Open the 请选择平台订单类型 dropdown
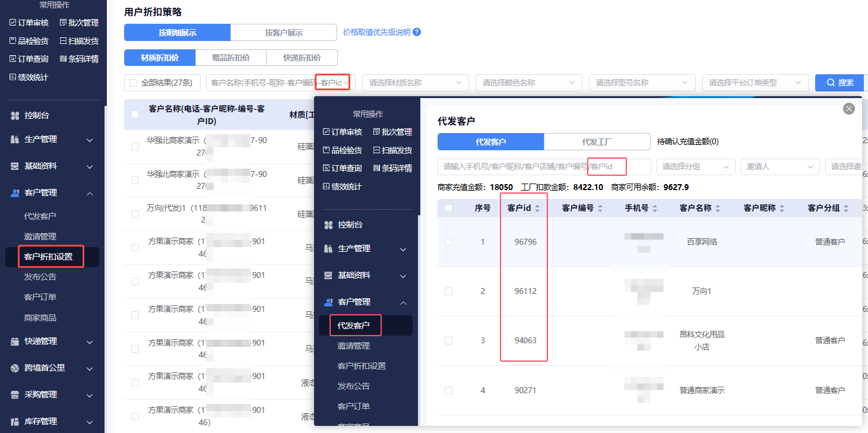868x433 pixels. 756,83
